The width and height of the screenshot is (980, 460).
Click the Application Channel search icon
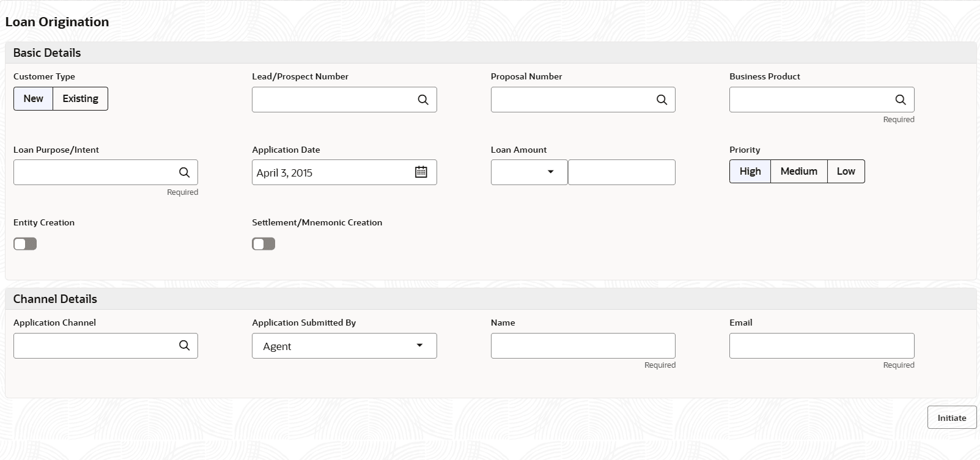pos(184,345)
